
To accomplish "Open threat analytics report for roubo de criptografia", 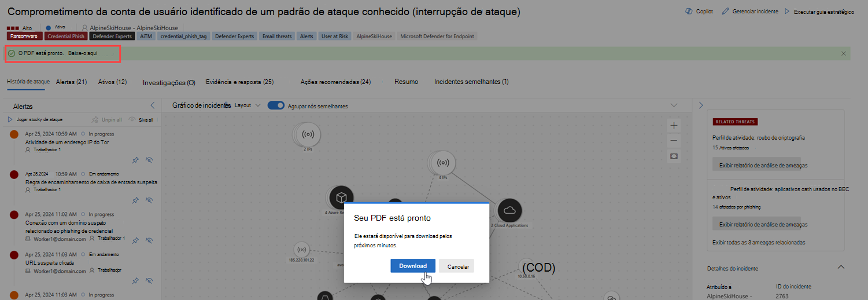I will pos(756,165).
